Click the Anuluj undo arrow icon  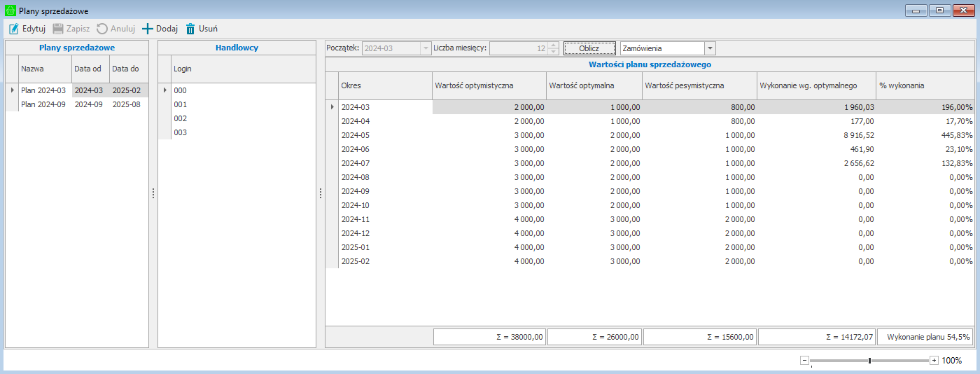point(102,29)
